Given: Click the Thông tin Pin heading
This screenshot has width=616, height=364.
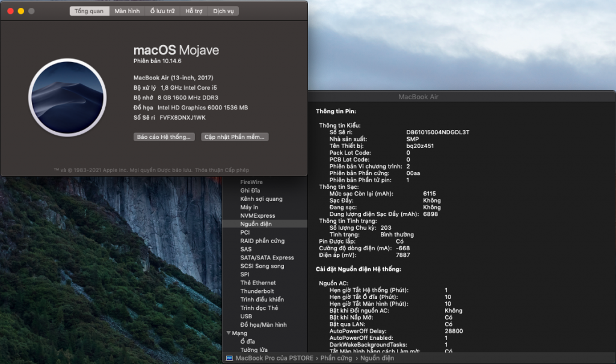Looking at the screenshot, I should coord(336,111).
